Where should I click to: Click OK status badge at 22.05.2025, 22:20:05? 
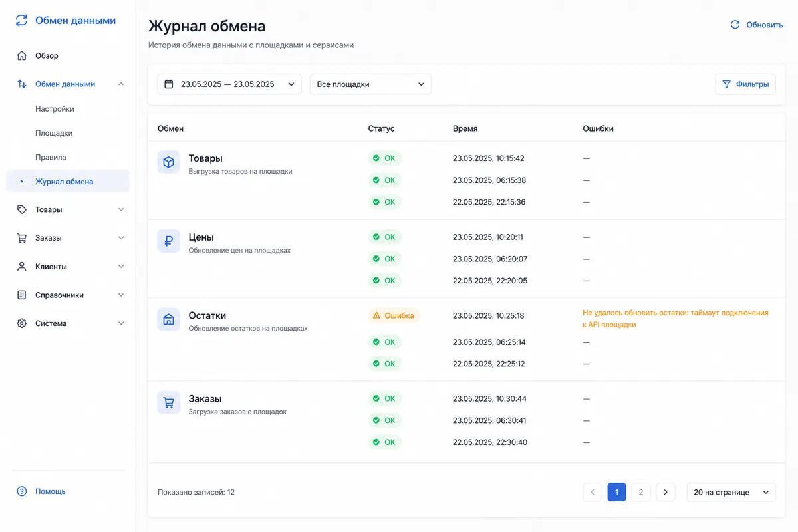(384, 281)
